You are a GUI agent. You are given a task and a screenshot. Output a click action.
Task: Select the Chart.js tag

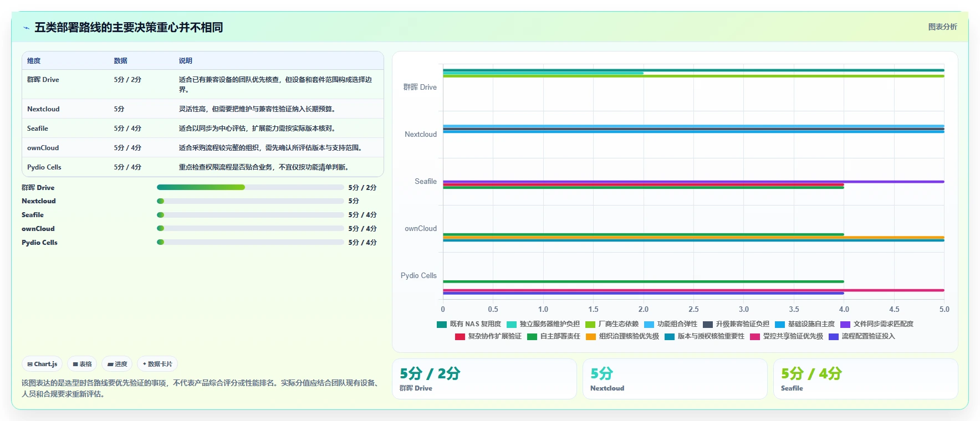42,364
